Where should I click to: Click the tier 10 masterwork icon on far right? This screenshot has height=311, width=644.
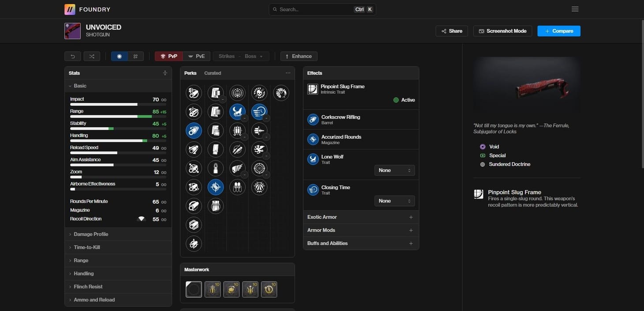pyautogui.click(x=269, y=289)
